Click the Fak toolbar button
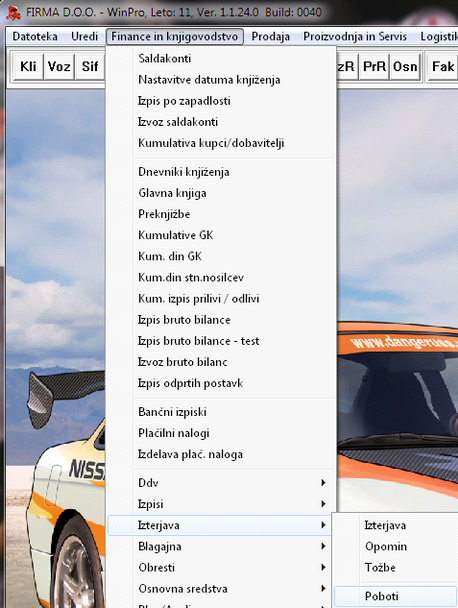 click(443, 67)
